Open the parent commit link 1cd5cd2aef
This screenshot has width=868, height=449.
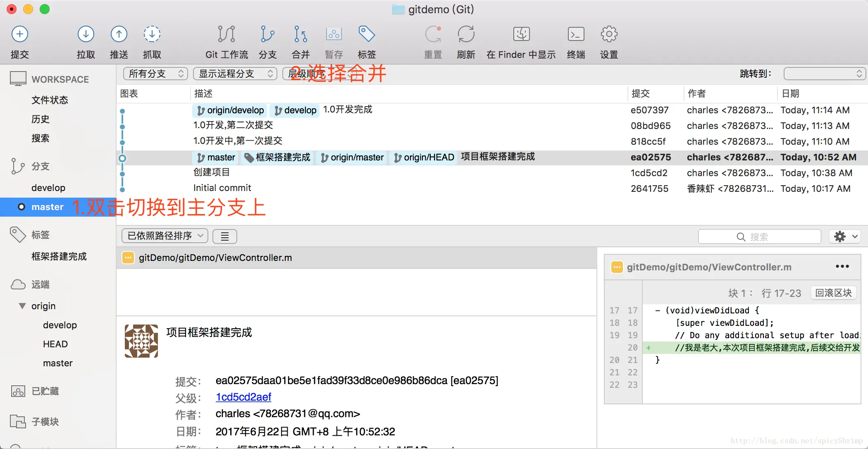coord(243,397)
